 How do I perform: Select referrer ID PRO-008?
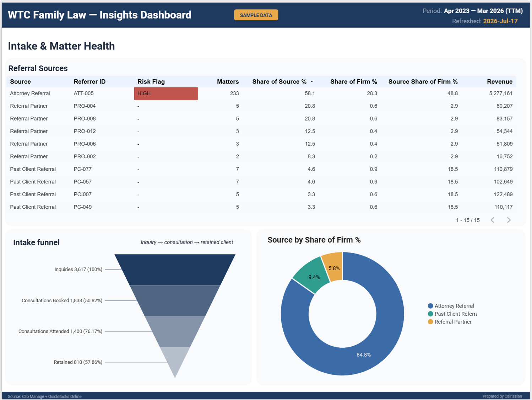(x=85, y=119)
